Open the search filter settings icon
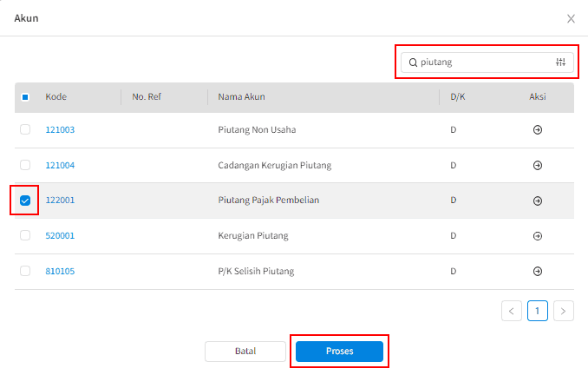This screenshot has width=588, height=375. pos(560,62)
